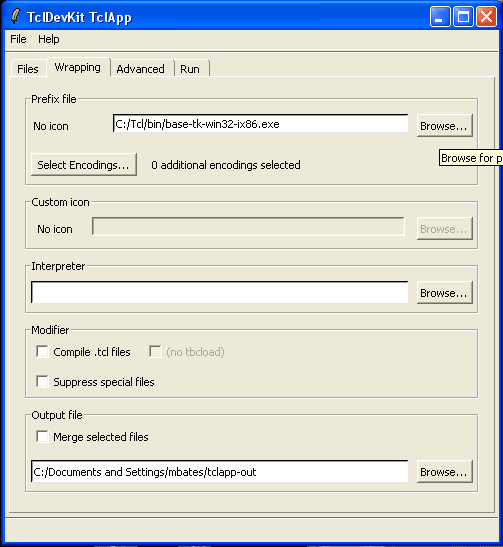Toggle Merge selected files checkbox
The height and width of the screenshot is (547, 503).
pos(43,437)
